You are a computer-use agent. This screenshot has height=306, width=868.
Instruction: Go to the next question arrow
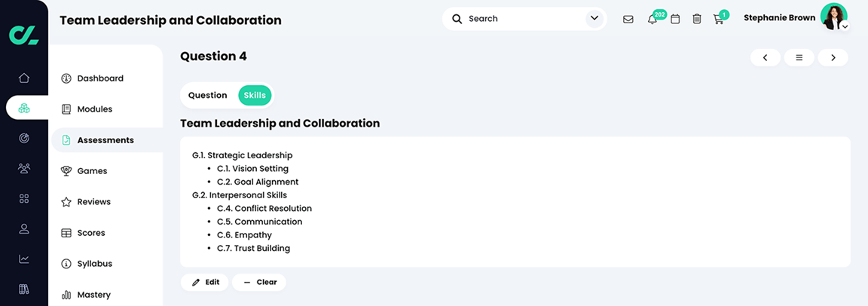coord(833,57)
